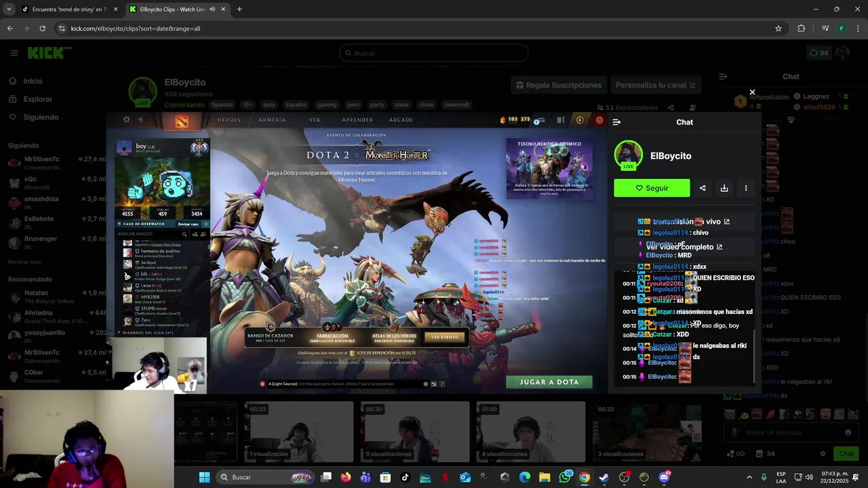The width and height of the screenshot is (868, 488).
Task: Reload the browser page
Action: click(x=42, y=28)
